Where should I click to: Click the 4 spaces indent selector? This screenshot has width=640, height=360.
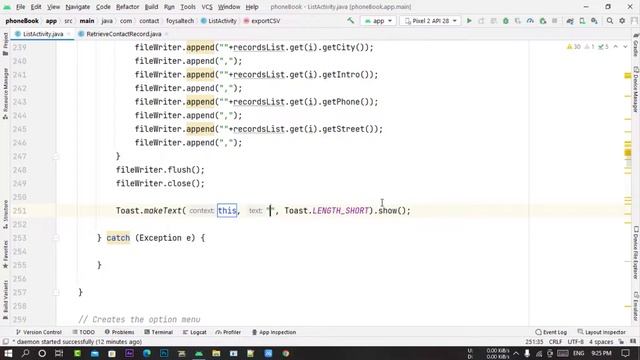click(601, 342)
